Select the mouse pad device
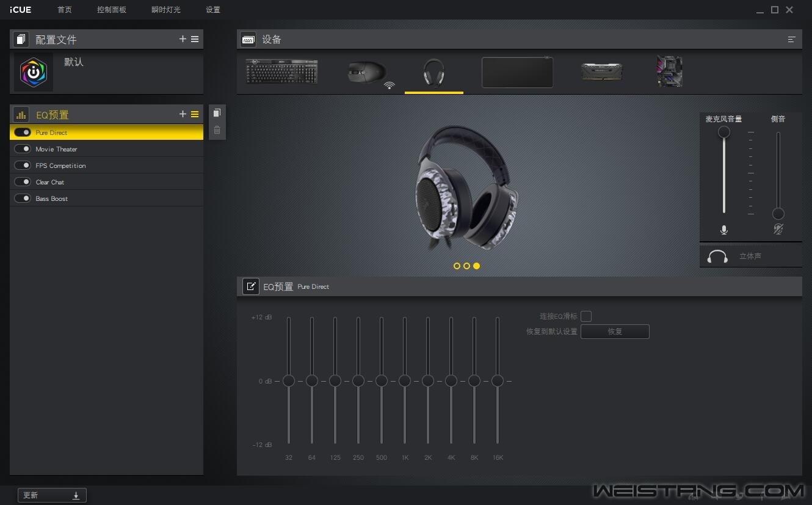Image resolution: width=812 pixels, height=505 pixels. (517, 73)
